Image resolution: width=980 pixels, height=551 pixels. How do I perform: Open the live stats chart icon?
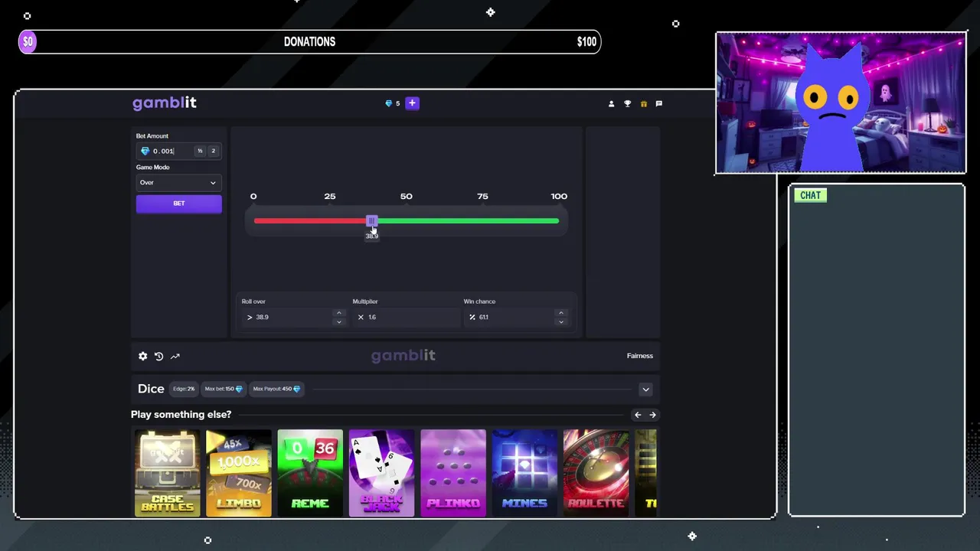coord(175,356)
